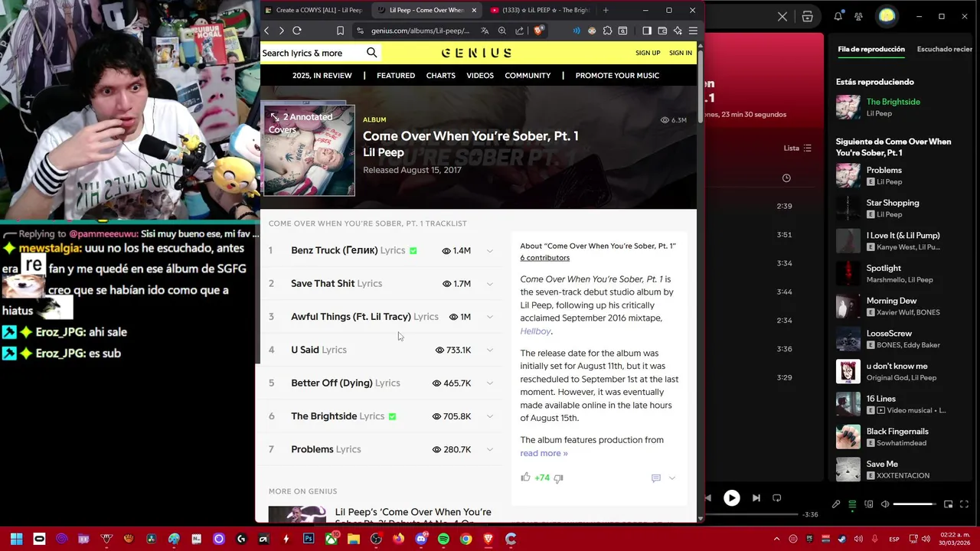This screenshot has height=551, width=980.
Task: Downvote the album description thumbs down
Action: 558,478
